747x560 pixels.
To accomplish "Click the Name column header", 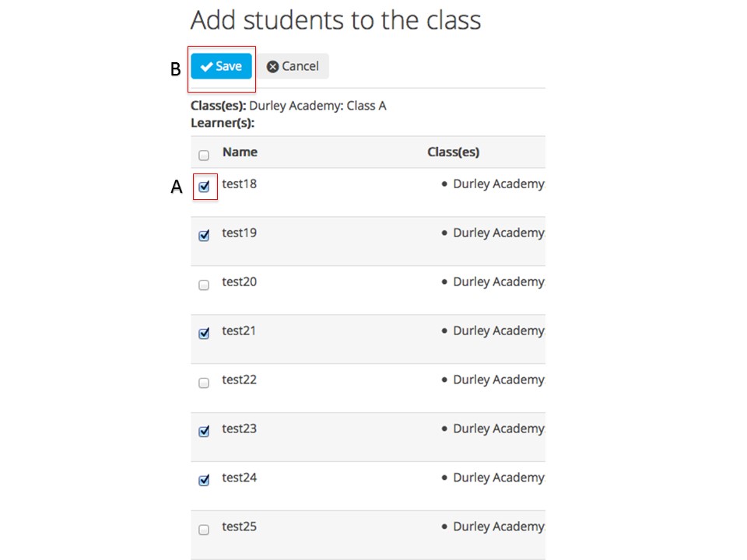I will [240, 152].
